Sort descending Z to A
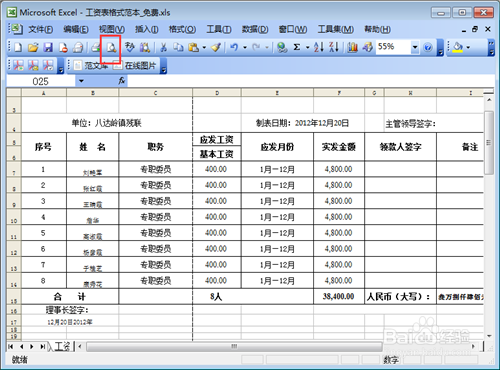 pos(334,48)
